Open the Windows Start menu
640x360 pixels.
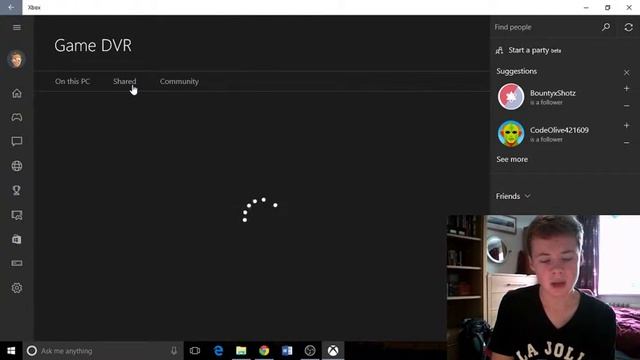pos(11,351)
